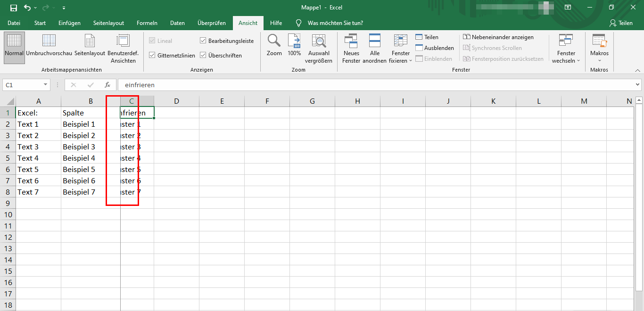644x311 pixels.
Task: Click Alle anordnen arrange all
Action: pyautogui.click(x=375, y=48)
